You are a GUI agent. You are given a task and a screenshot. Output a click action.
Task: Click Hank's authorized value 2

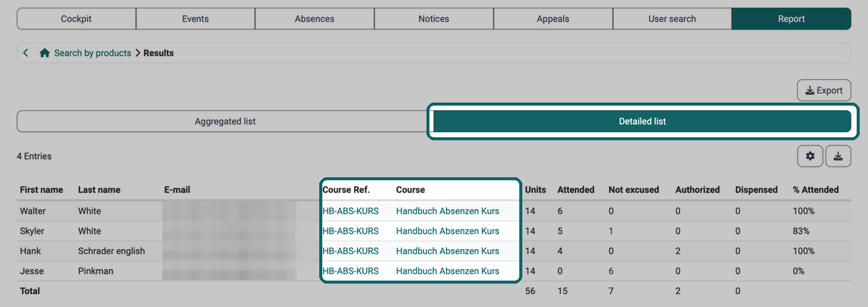(678, 250)
